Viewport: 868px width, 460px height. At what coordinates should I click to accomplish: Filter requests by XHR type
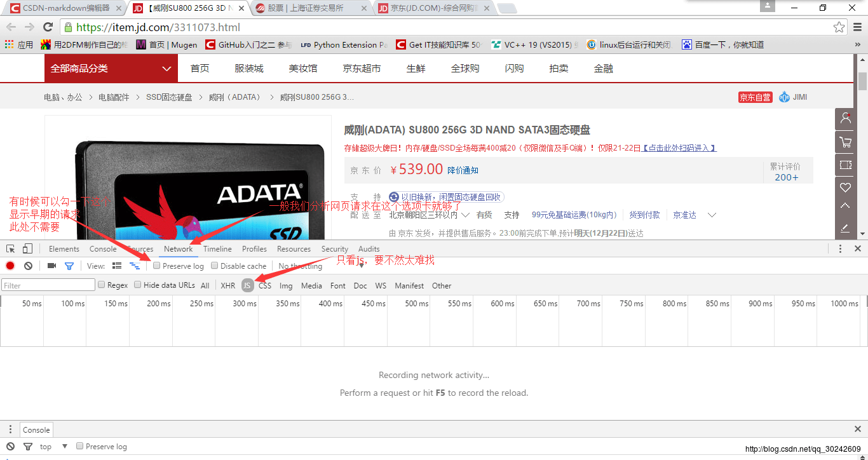pyautogui.click(x=228, y=285)
